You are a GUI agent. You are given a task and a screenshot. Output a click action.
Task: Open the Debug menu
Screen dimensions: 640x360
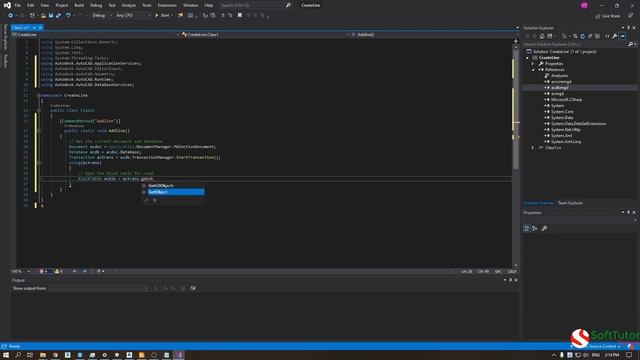[x=96, y=5]
